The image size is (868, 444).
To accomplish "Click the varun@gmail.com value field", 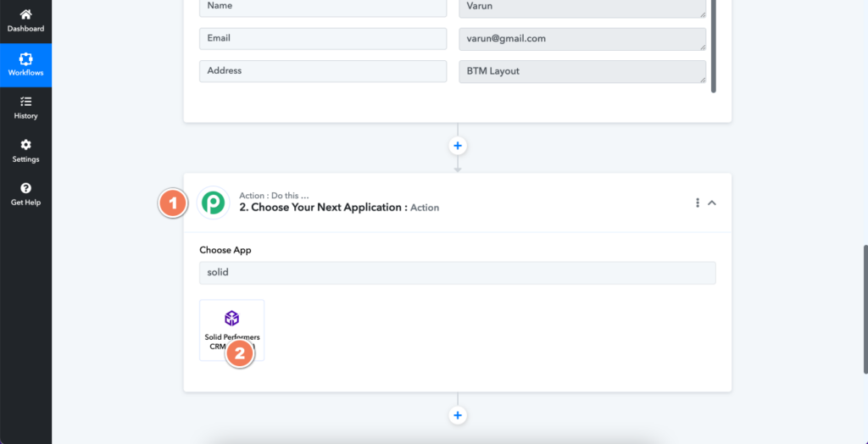I will click(582, 39).
